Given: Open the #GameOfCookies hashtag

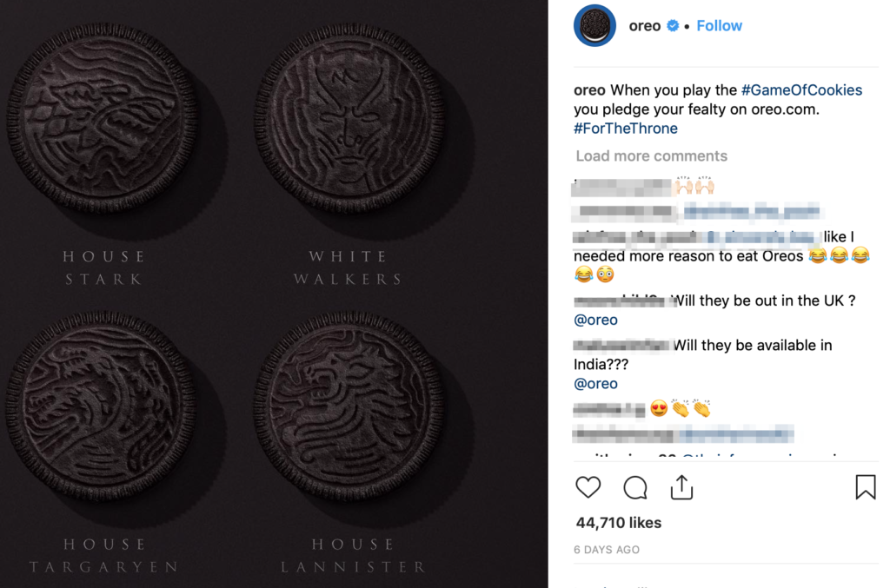Looking at the screenshot, I should coord(801,90).
